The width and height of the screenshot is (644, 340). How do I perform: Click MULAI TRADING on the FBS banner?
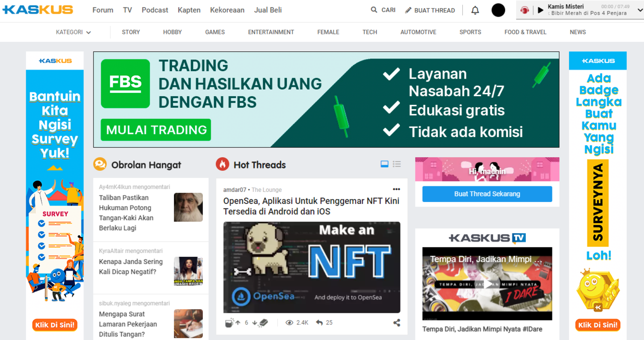click(x=156, y=130)
